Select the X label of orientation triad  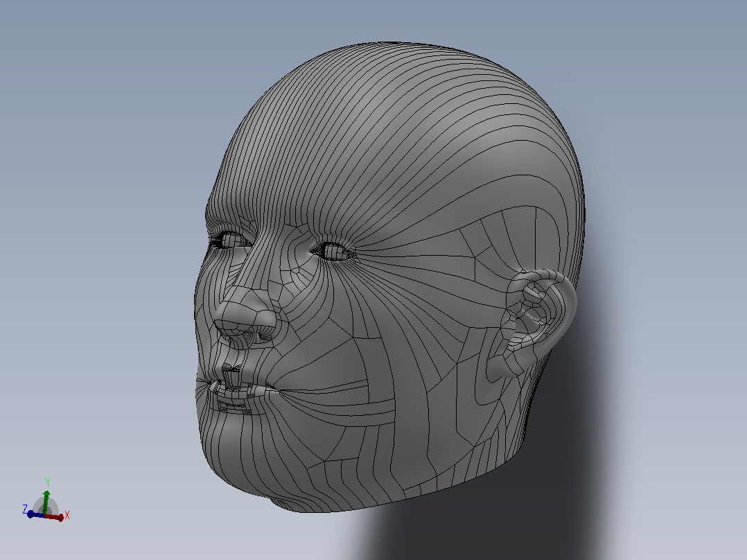pyautogui.click(x=67, y=515)
